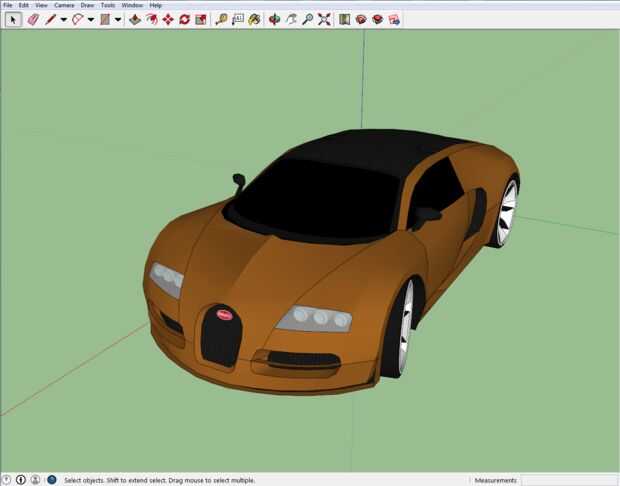Click the help icon in status bar

point(52,480)
